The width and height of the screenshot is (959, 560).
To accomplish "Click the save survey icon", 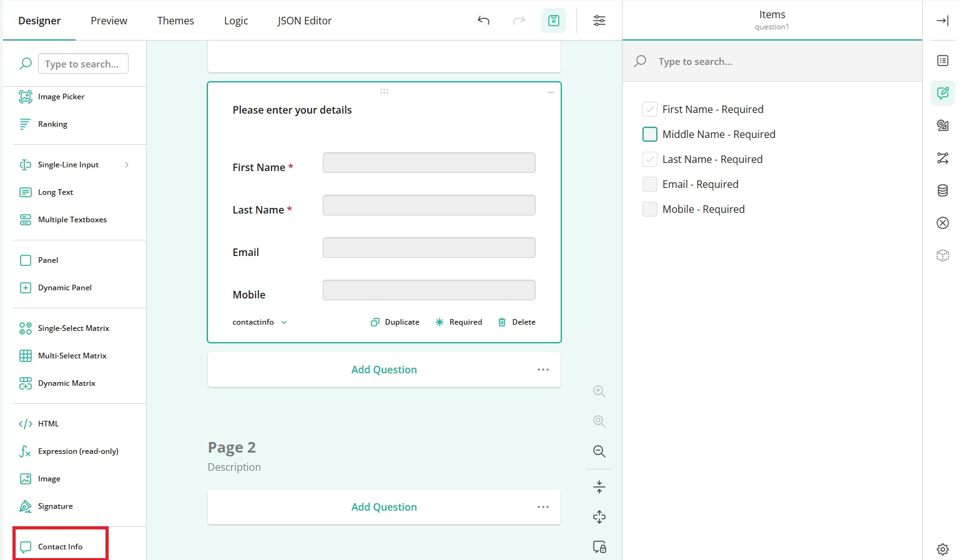I will tap(554, 21).
